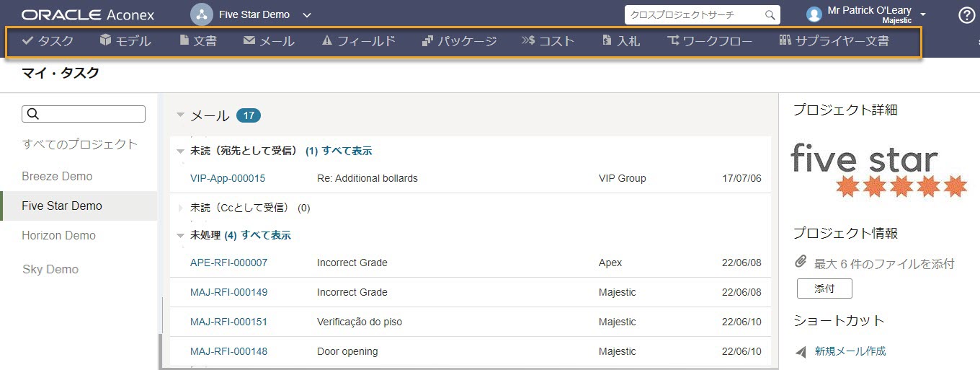This screenshot has width=980, height=370.
Task: Open the サプライヤー文書 menu
Action: [834, 41]
